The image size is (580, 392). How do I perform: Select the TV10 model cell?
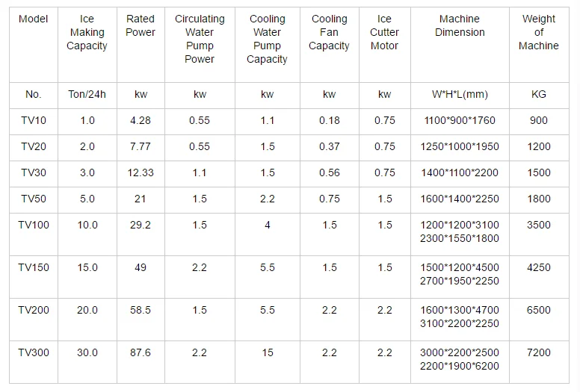point(33,120)
